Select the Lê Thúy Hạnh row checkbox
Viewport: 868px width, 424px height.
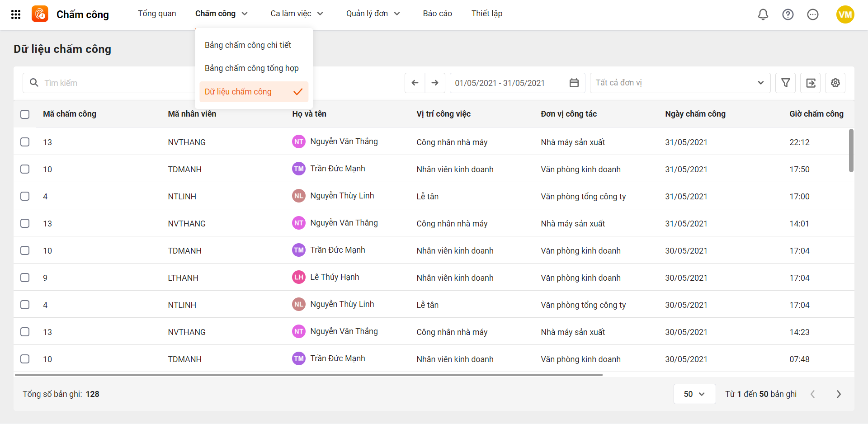[x=25, y=278]
